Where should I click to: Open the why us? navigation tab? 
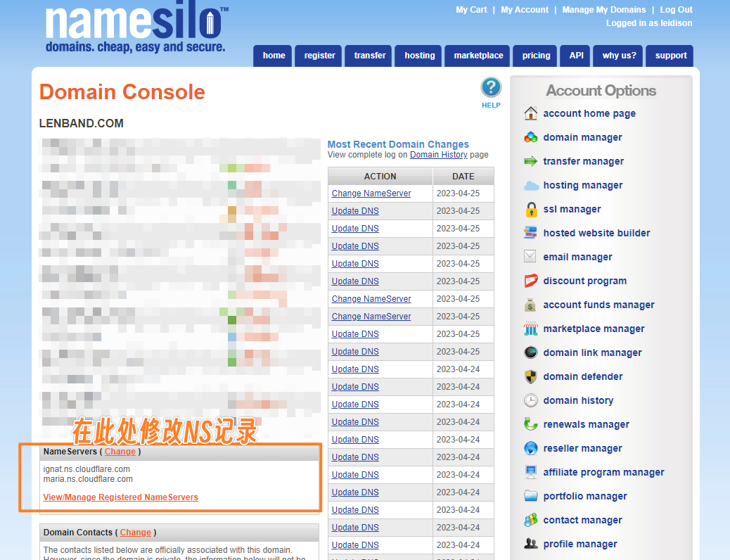point(618,56)
